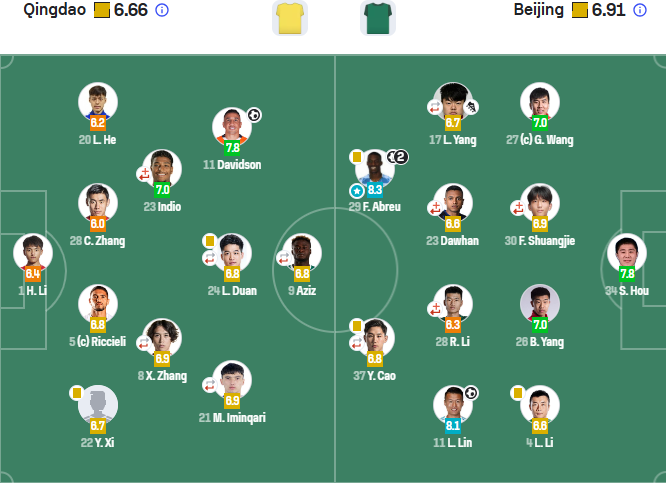The height and width of the screenshot is (483, 666).
Task: Open goalkeeper H. Li's player photo
Action: point(33,253)
